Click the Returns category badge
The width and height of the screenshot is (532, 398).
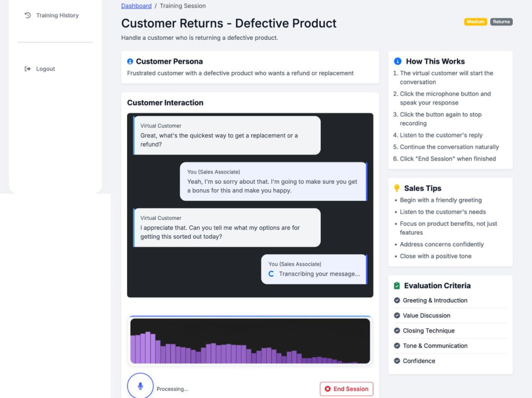(x=501, y=22)
